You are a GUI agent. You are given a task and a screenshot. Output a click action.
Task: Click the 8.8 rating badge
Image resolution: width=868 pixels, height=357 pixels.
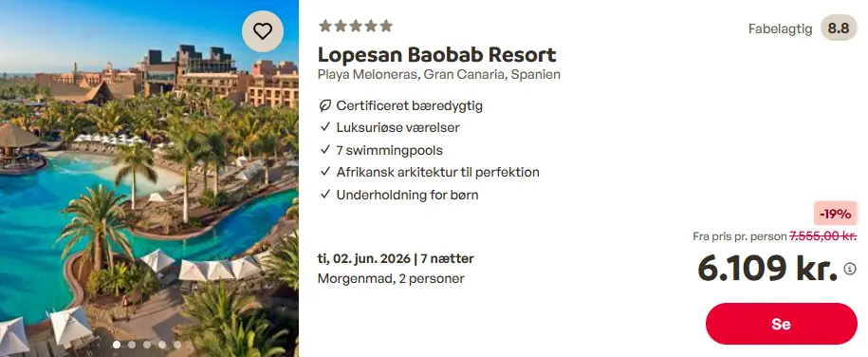point(839,28)
